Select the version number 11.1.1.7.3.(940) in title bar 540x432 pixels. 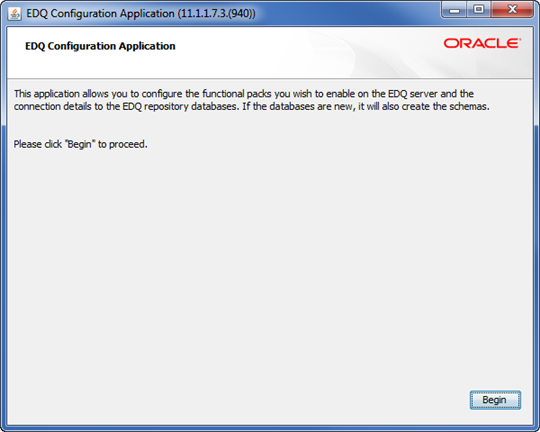click(x=217, y=14)
